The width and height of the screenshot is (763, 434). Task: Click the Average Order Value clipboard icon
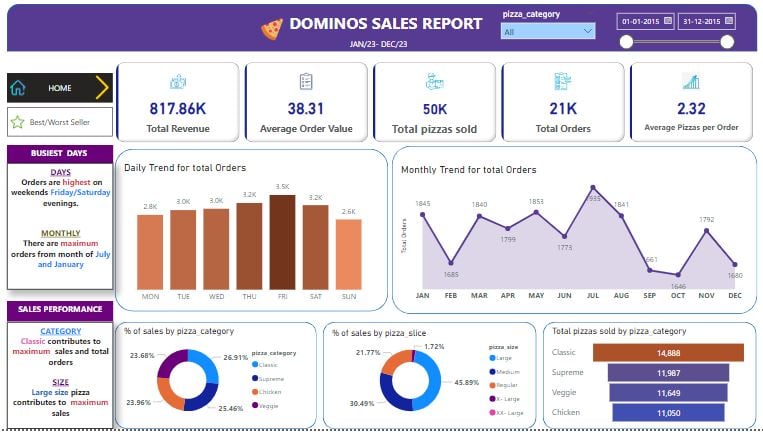click(306, 81)
